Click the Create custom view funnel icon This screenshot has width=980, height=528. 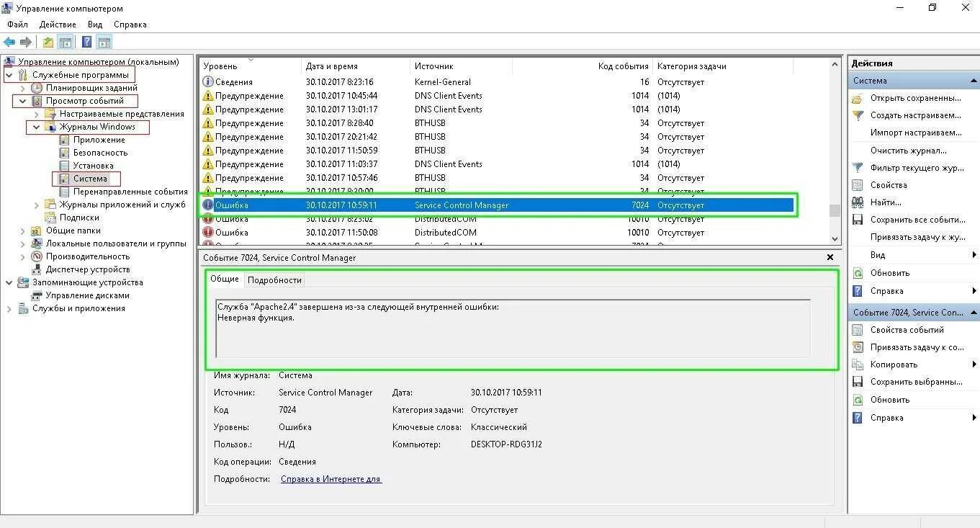coord(858,115)
